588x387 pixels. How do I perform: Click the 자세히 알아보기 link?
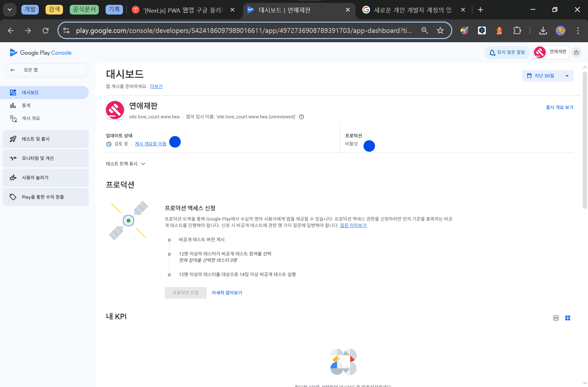(227, 293)
